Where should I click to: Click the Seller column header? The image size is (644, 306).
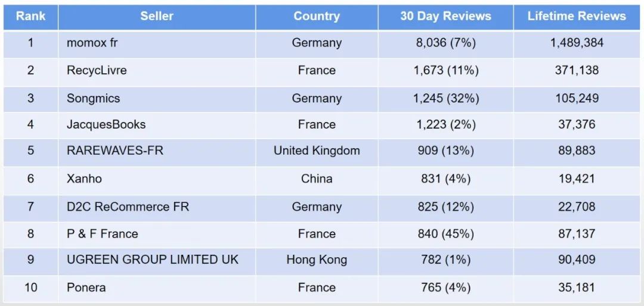[157, 16]
